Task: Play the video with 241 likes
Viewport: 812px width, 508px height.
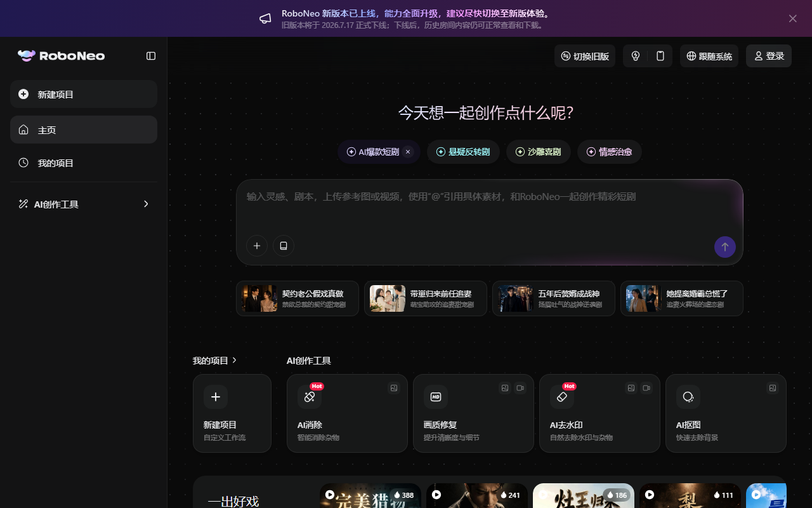Action: pyautogui.click(x=436, y=494)
